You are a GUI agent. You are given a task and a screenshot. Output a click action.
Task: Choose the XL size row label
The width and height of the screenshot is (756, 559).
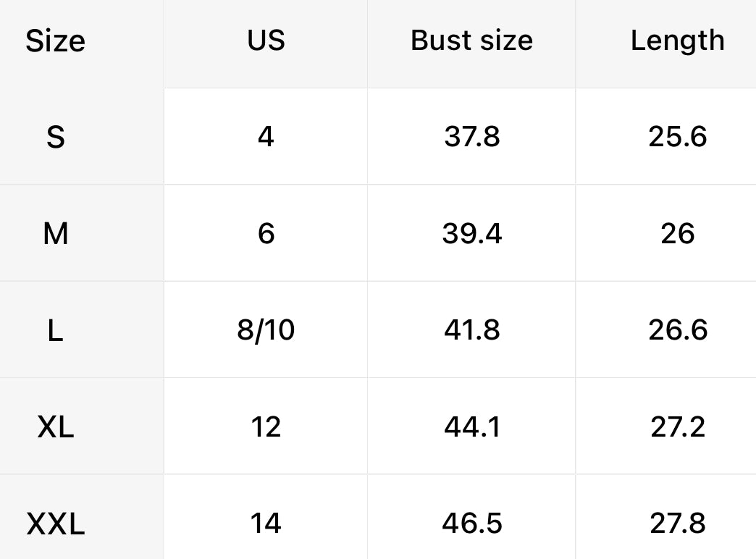(56, 427)
